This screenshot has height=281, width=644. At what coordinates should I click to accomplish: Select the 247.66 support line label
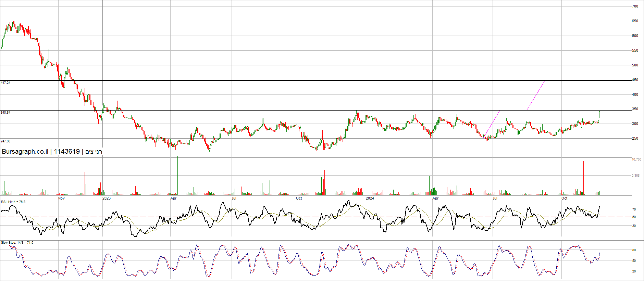click(x=5, y=141)
